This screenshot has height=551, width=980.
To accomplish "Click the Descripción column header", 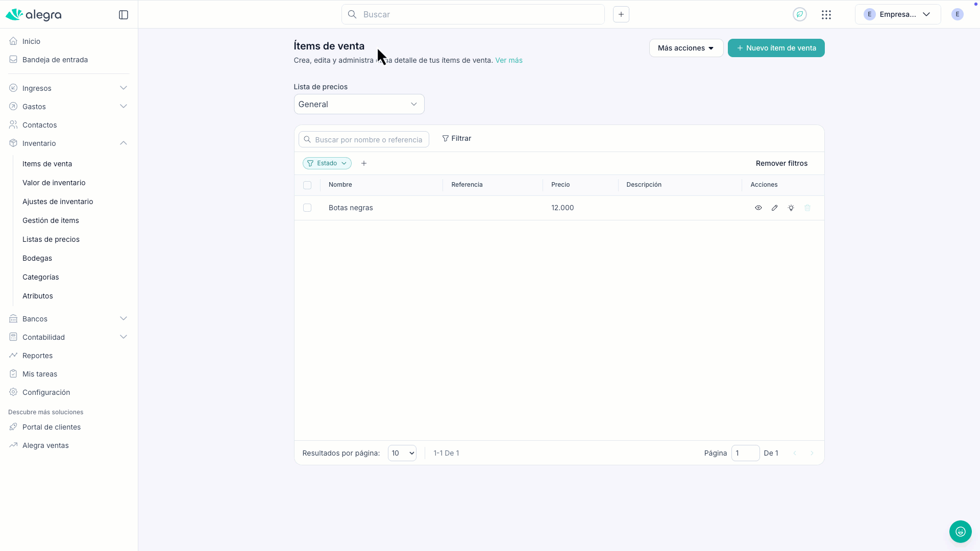I will tap(644, 185).
